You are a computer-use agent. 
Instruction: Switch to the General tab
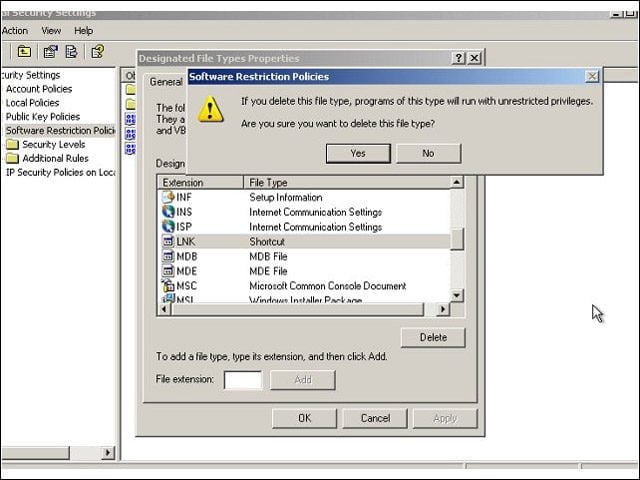(x=166, y=82)
